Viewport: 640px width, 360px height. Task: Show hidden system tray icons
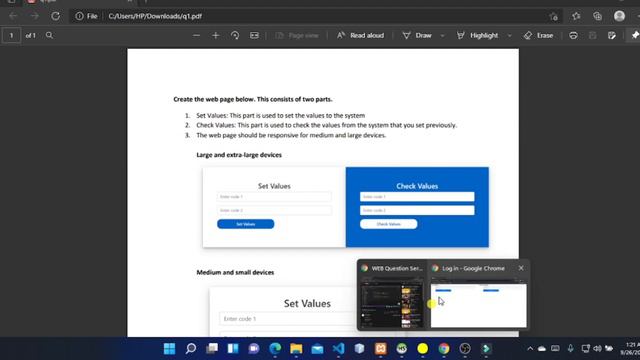coord(530,349)
